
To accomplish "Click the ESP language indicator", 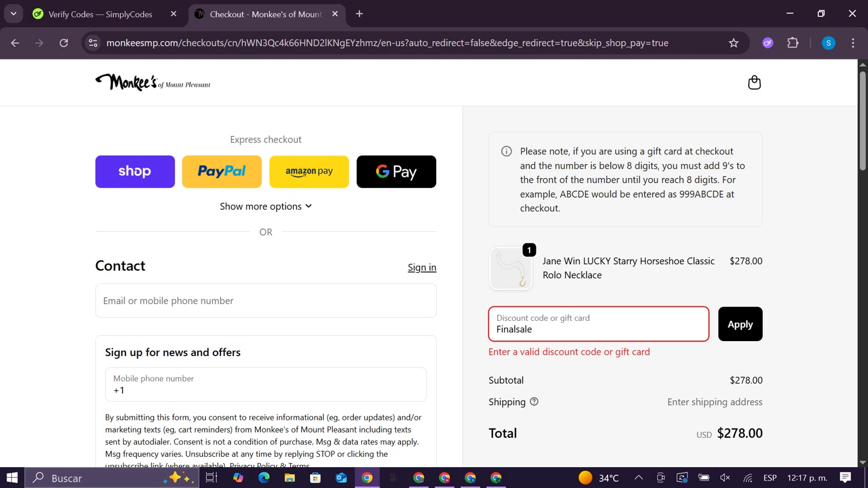I will pos(770,478).
